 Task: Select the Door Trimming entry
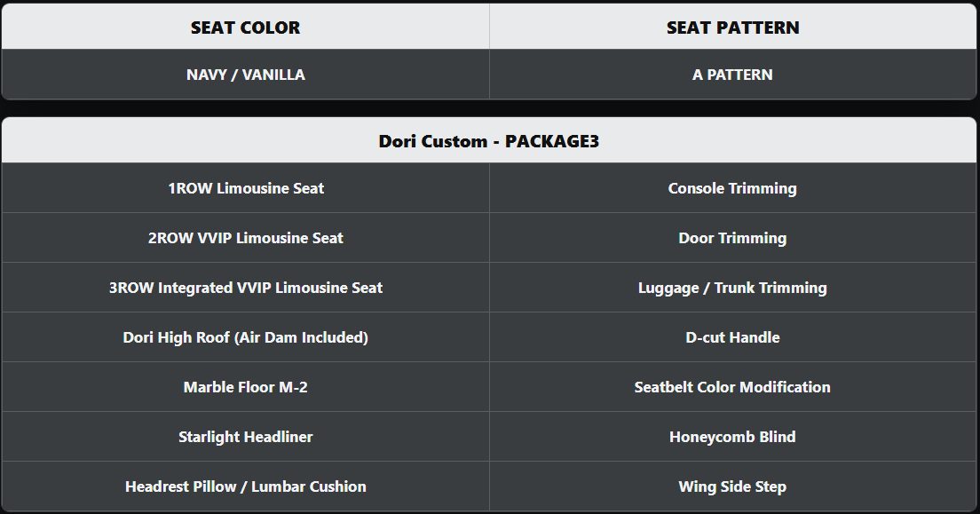click(x=732, y=238)
